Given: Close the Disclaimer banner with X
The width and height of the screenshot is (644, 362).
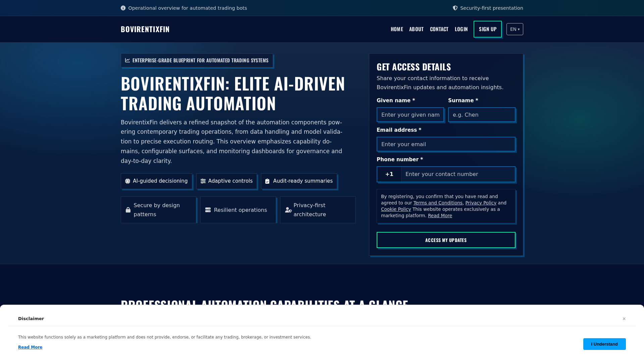Looking at the screenshot, I should point(624,319).
